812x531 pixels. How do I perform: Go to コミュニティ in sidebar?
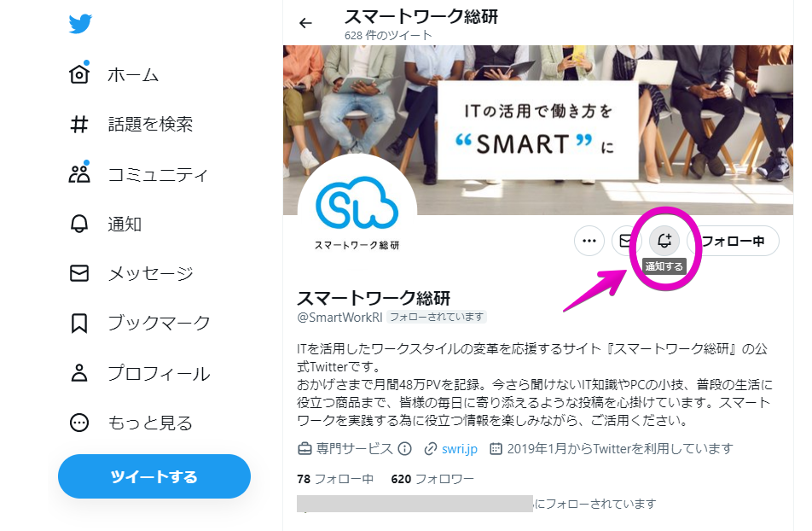tap(138, 174)
